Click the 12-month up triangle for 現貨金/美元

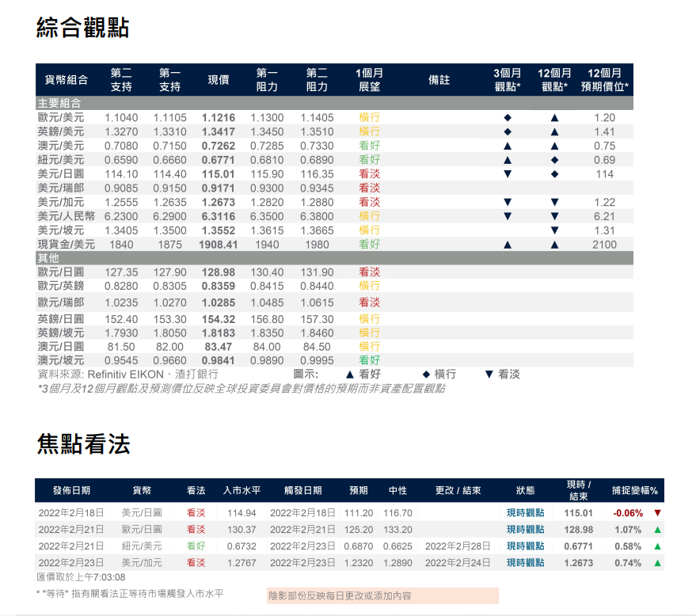point(554,245)
